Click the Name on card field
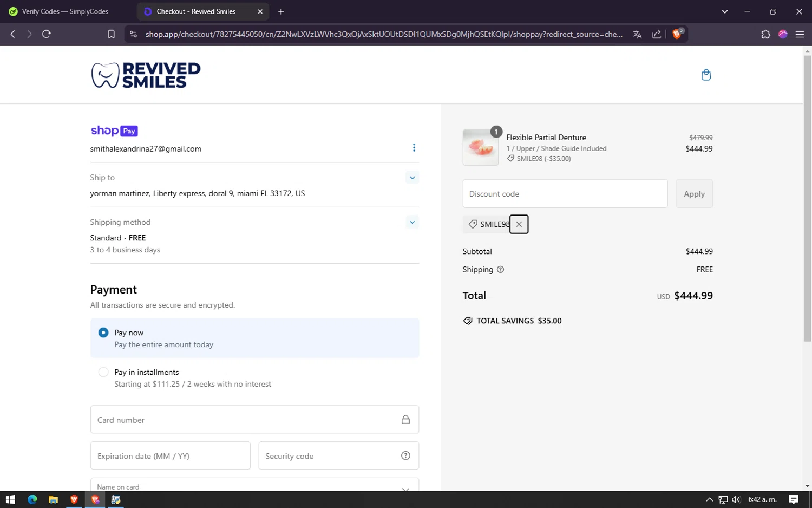This screenshot has width=812, height=508. [x=254, y=485]
